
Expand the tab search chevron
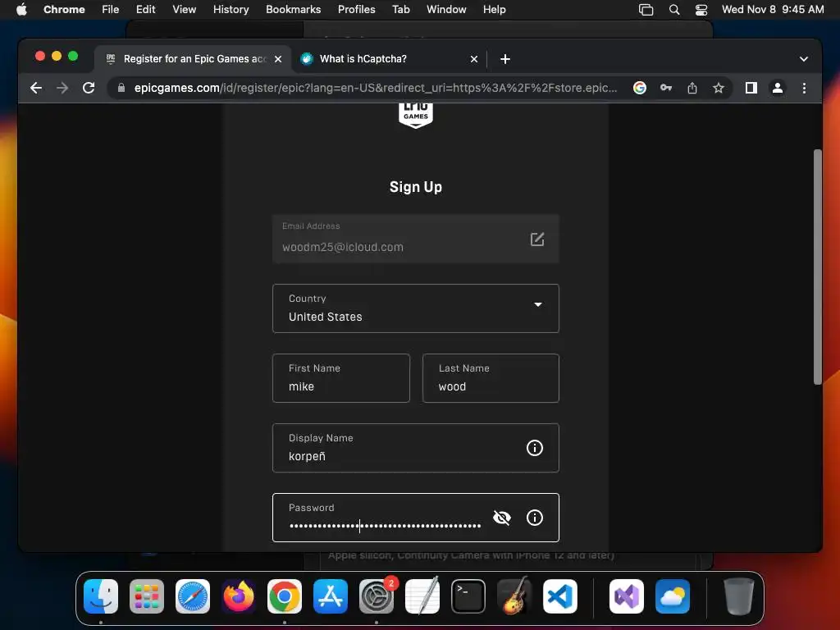click(804, 59)
